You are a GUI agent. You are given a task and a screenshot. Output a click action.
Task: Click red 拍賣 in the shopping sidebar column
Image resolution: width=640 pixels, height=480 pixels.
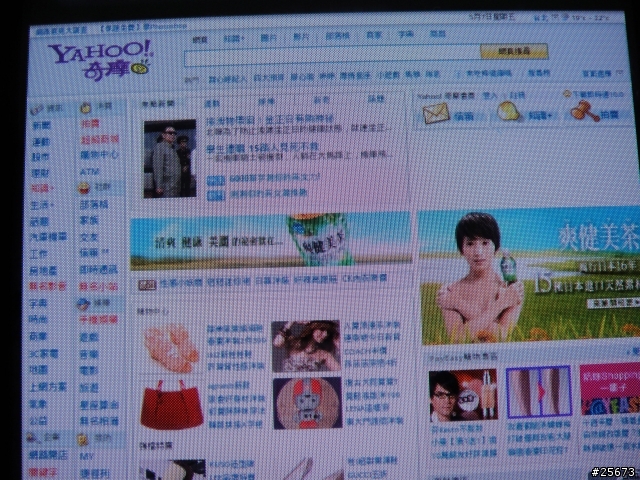90,124
